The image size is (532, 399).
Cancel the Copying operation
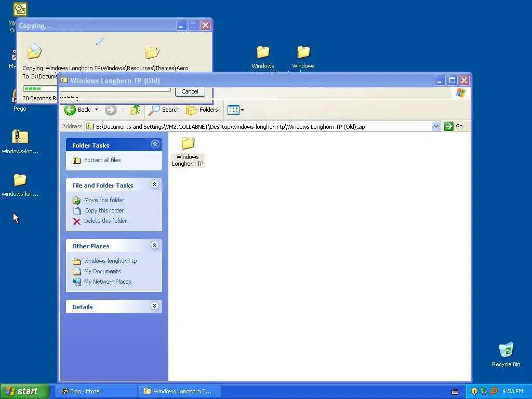tap(190, 91)
